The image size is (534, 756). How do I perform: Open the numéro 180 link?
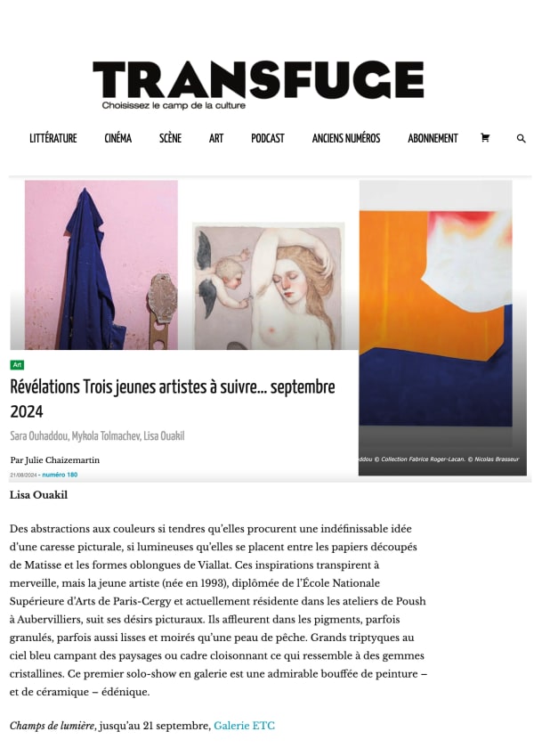[x=60, y=475]
